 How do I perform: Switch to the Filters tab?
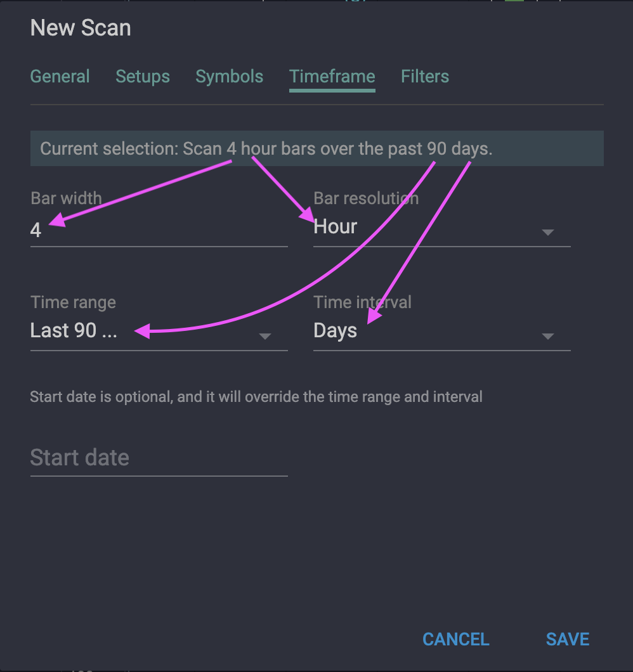(x=424, y=76)
